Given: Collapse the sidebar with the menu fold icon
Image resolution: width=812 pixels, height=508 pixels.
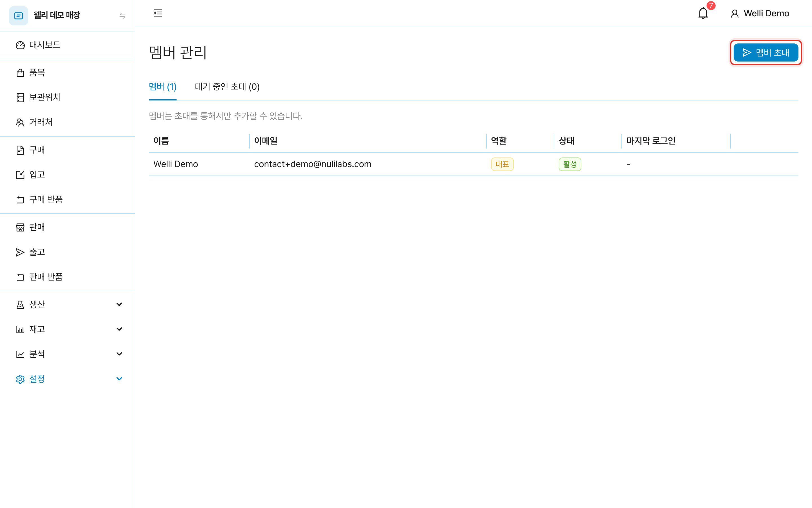Looking at the screenshot, I should [158, 13].
